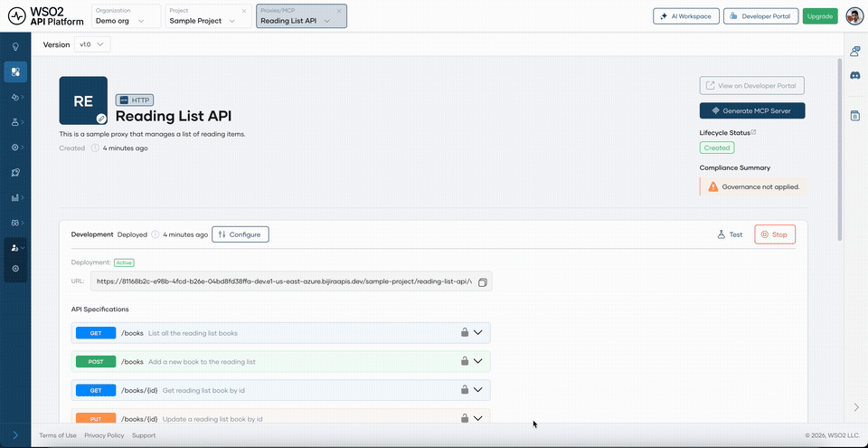Close the Project selector with its X
The height and width of the screenshot is (448, 868).
[x=244, y=11]
